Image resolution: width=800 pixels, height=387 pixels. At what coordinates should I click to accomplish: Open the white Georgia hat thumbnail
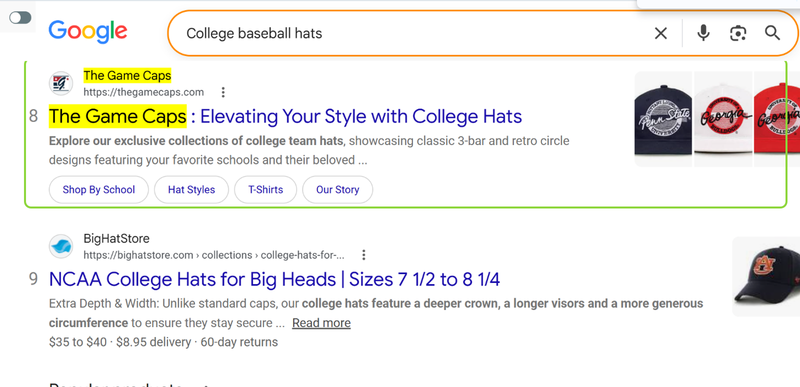[723, 119]
